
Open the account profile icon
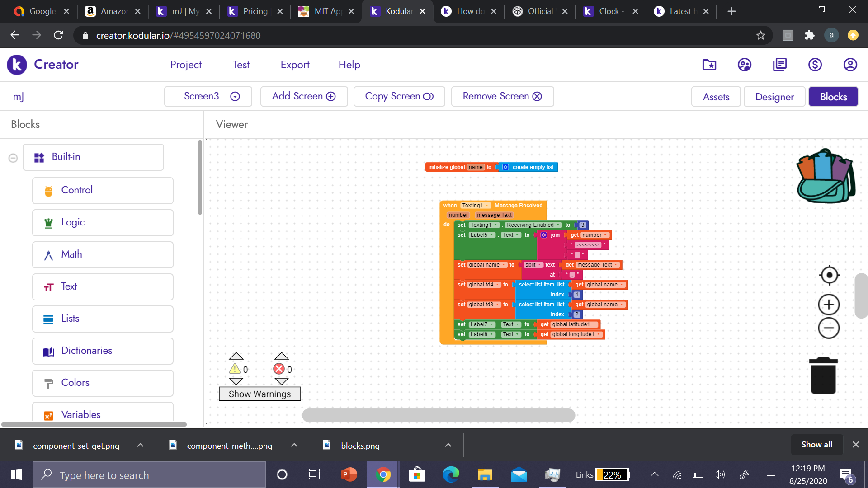click(850, 65)
